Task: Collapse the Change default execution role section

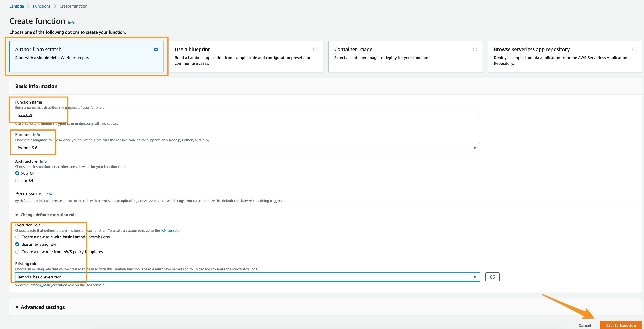Action: pyautogui.click(x=45, y=215)
